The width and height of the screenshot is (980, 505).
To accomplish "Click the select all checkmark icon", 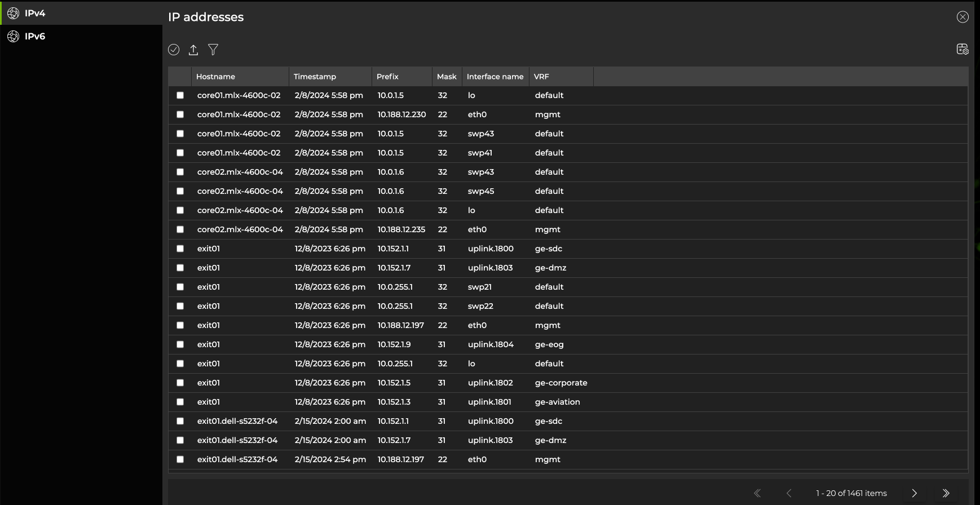I will 174,50.
